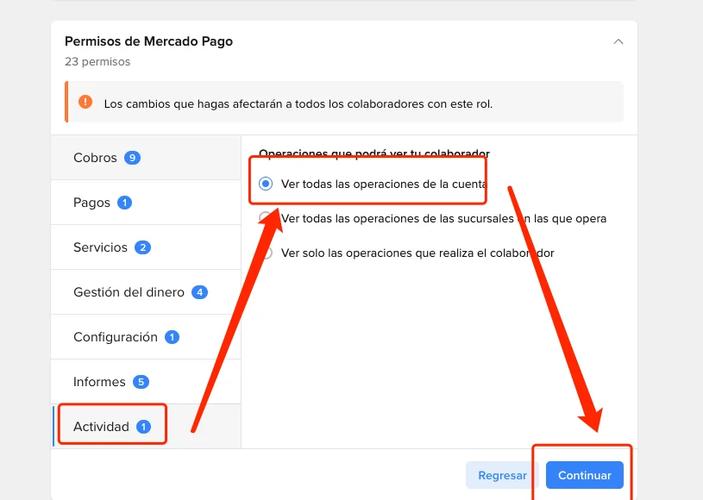Click the Continuar button
This screenshot has height=500, width=703.
pyautogui.click(x=584, y=475)
